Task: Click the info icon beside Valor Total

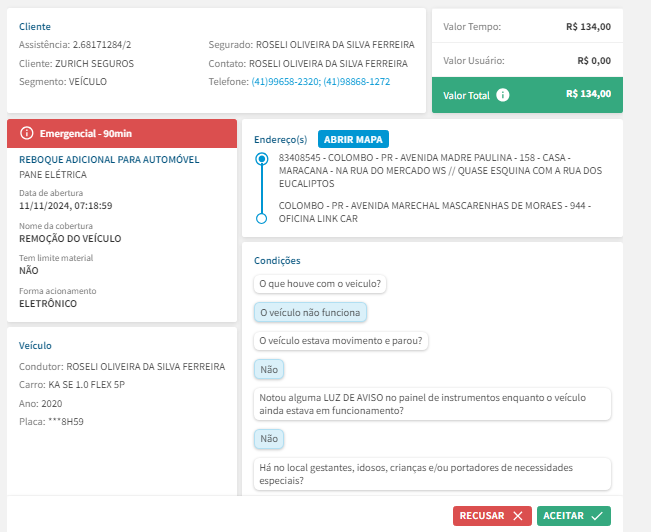Action: [503, 95]
